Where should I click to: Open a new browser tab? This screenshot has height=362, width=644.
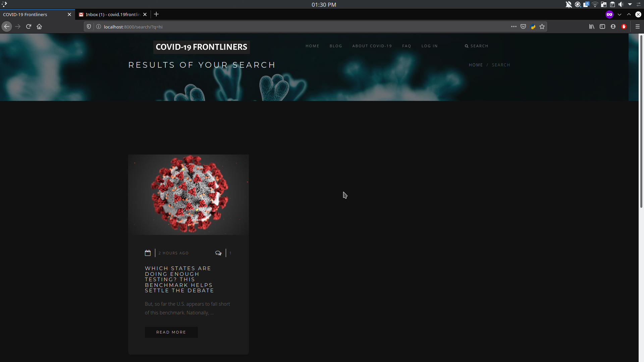pos(156,14)
